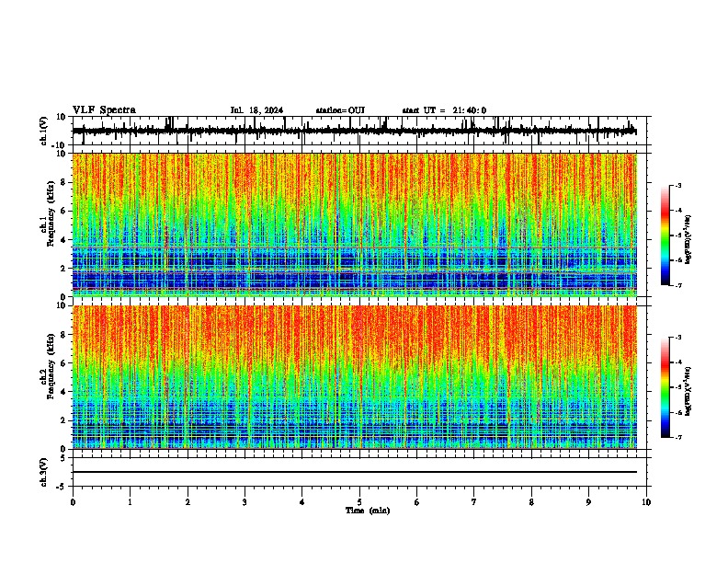Click the "ch.1(V)" axis label
The width and height of the screenshot is (728, 563).
coord(44,131)
